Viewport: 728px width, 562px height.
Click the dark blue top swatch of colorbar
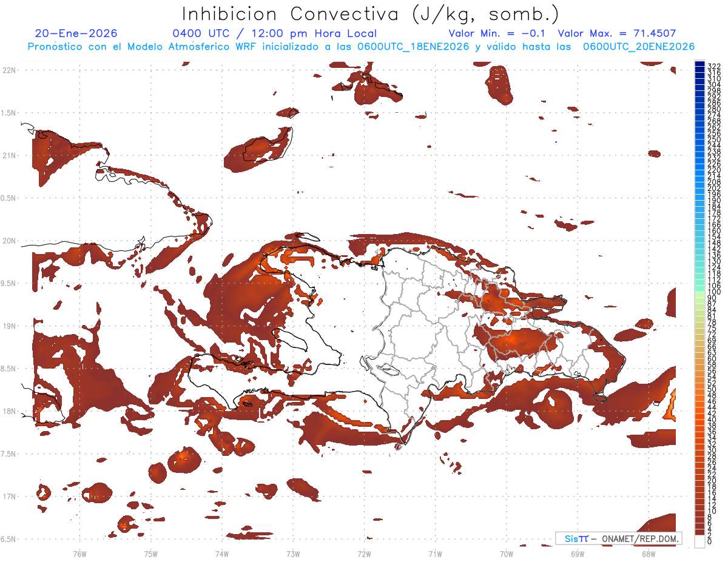[x=699, y=65]
